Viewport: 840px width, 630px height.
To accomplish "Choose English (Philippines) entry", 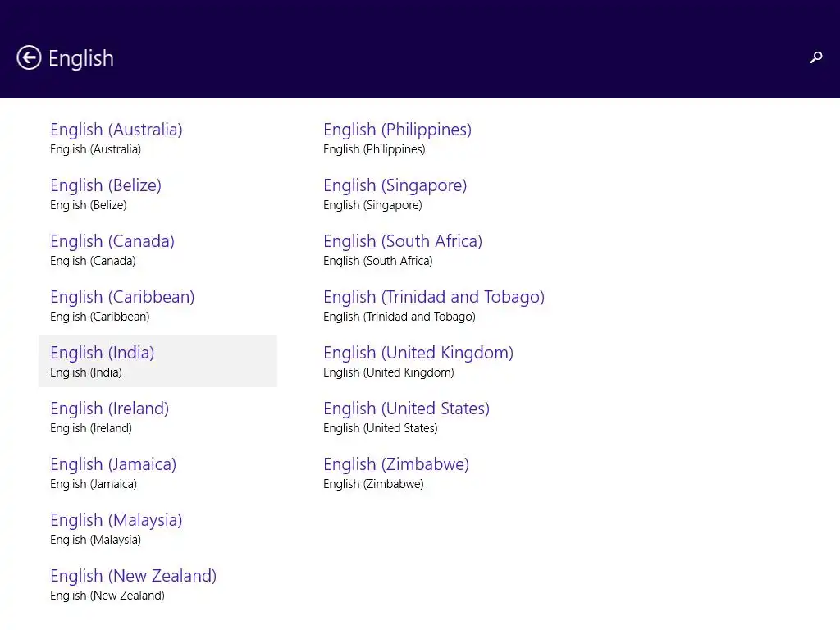I will (397, 130).
